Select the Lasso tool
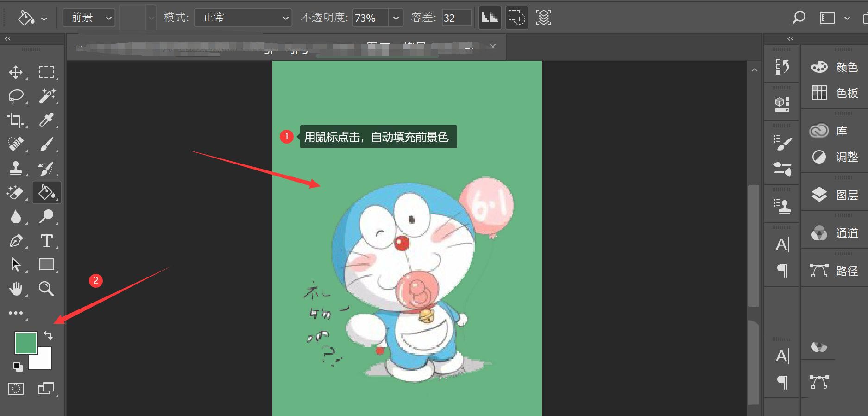The image size is (868, 416). click(16, 96)
